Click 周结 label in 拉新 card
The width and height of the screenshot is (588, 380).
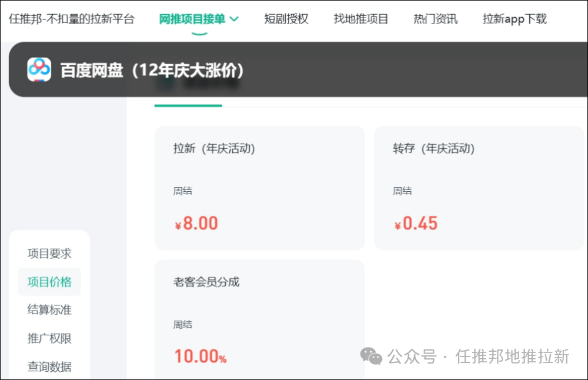(x=183, y=191)
